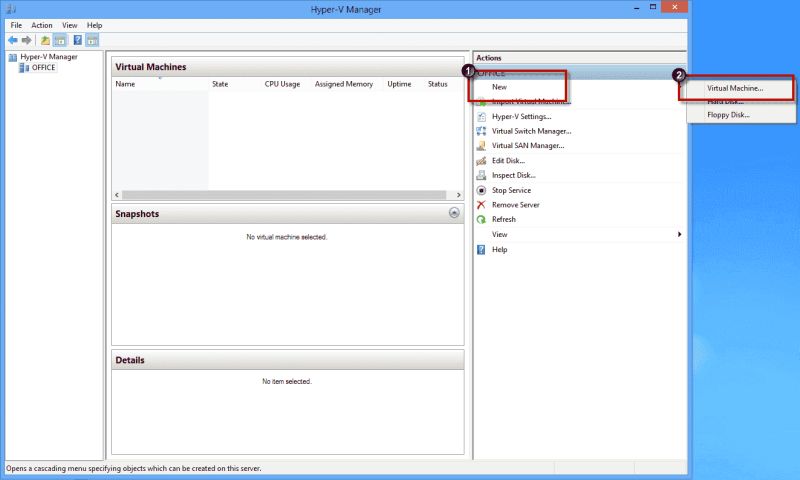Choose Virtual Machine... from the New submenu
The width and height of the screenshot is (800, 480).
735,88
